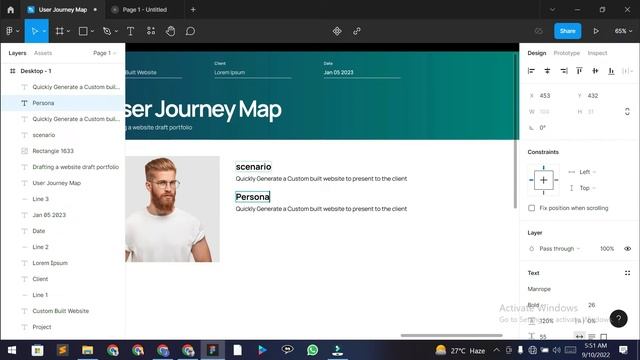Click the canvas horizontal scrollbar
The height and width of the screenshot is (360, 640).
click(x=451, y=336)
